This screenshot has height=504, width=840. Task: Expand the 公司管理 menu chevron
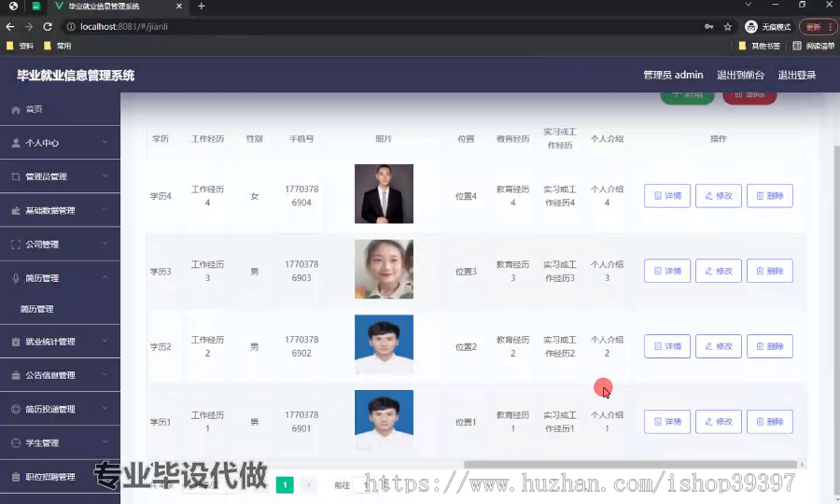tap(105, 244)
